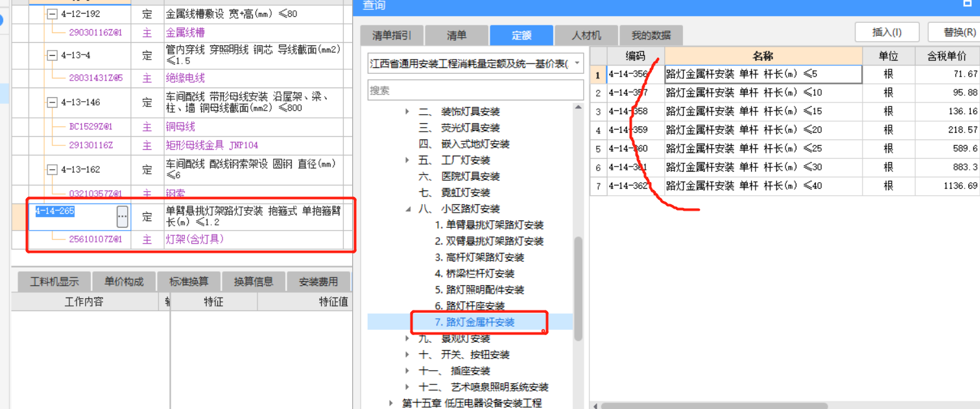Open the 标准换算 tab
This screenshot has height=409, width=980.
coord(189,281)
